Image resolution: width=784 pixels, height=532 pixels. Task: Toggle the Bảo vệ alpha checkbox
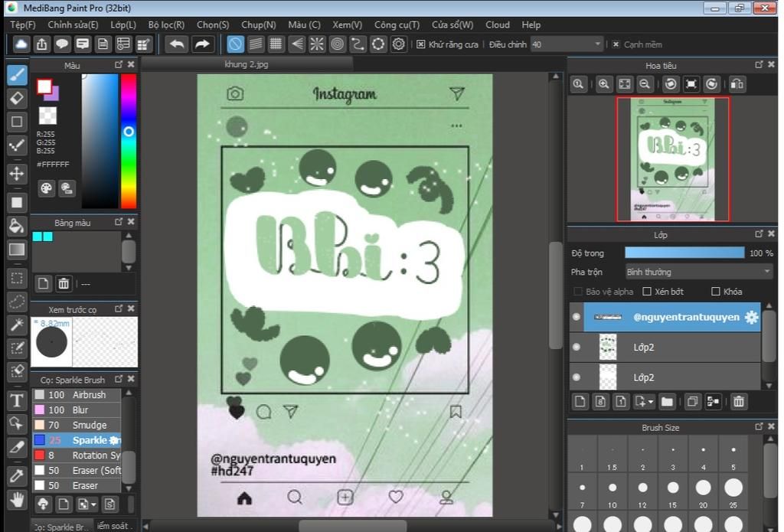[578, 292]
